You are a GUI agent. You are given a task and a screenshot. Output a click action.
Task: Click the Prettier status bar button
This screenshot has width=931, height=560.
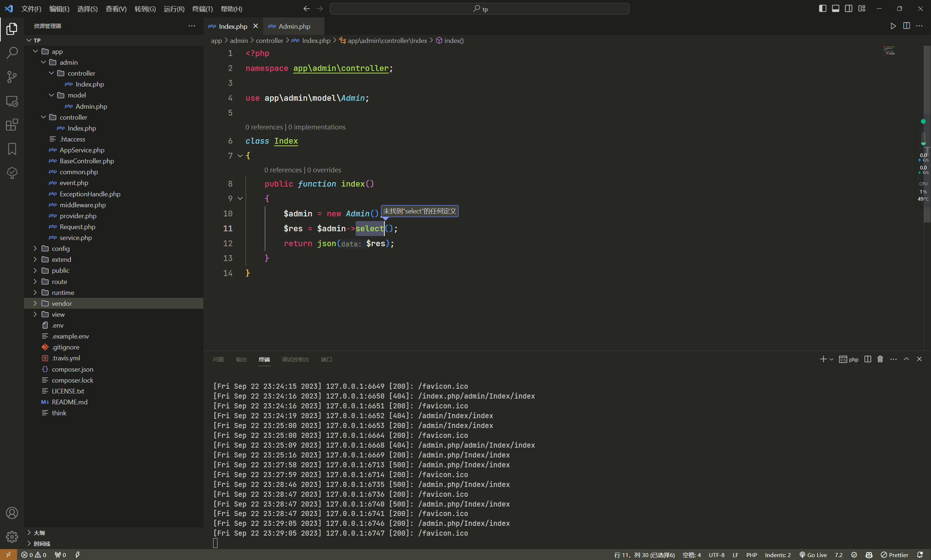pos(894,555)
